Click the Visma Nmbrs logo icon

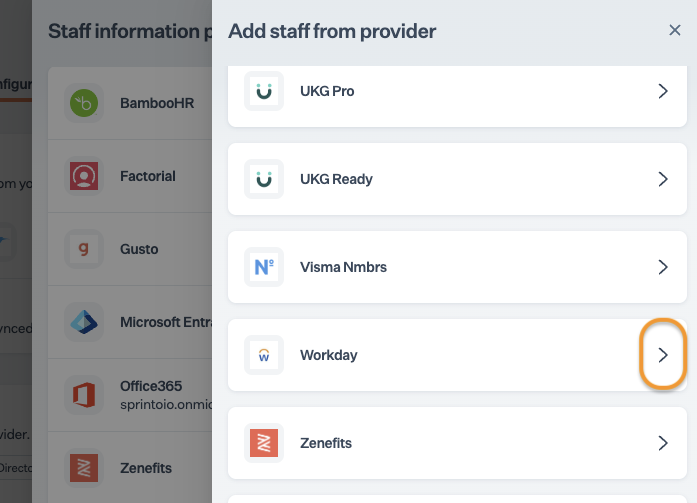(x=264, y=267)
